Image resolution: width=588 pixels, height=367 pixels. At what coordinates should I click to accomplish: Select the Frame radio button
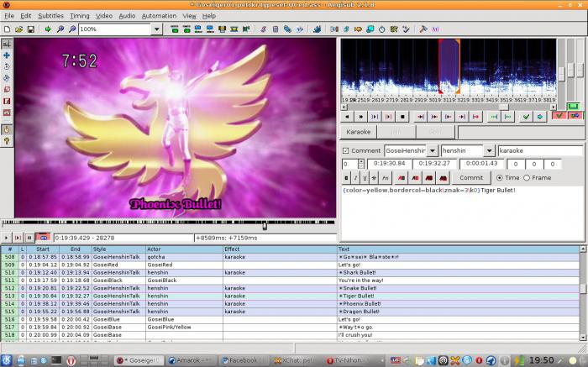coord(527,178)
